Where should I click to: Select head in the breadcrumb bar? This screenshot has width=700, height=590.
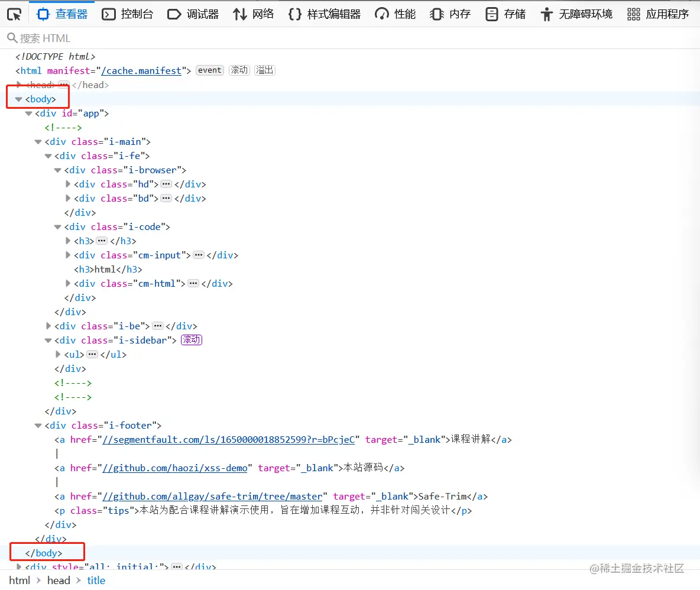pyautogui.click(x=59, y=580)
